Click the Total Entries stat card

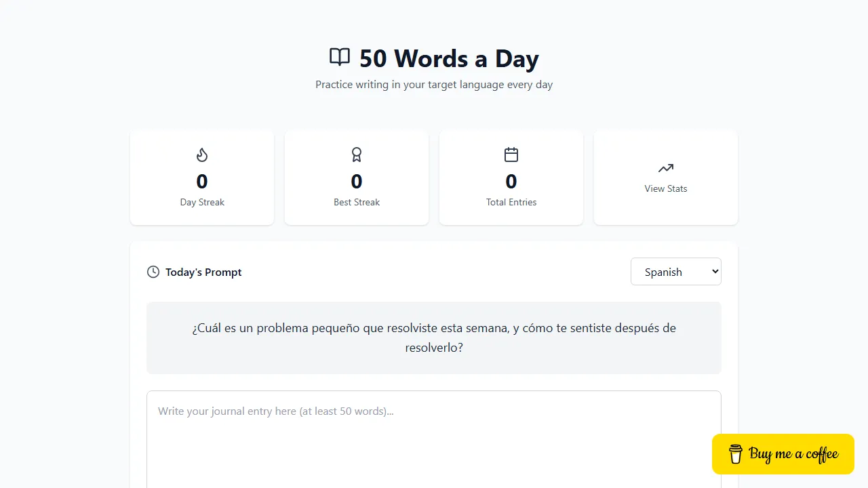[x=511, y=178]
